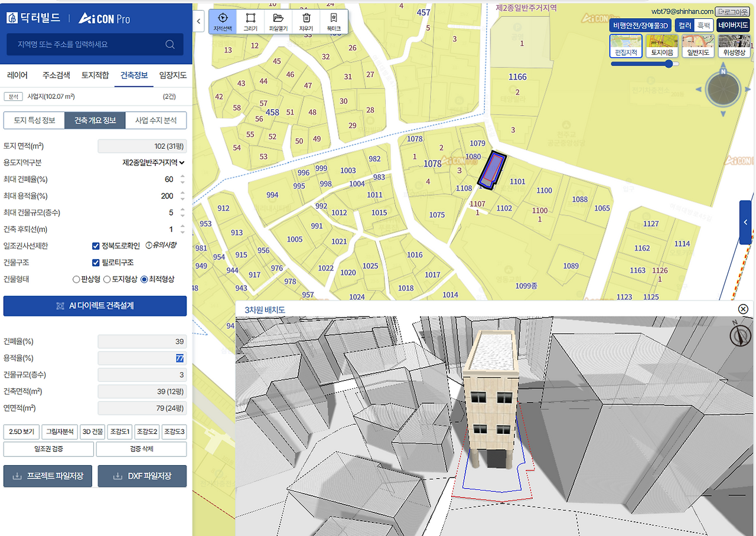Open the 토지적합 tab

coord(95,75)
